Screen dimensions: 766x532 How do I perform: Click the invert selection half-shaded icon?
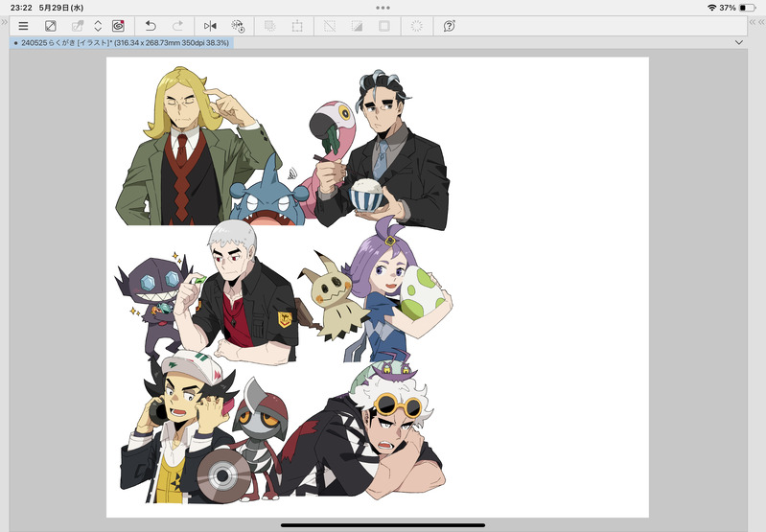click(357, 26)
